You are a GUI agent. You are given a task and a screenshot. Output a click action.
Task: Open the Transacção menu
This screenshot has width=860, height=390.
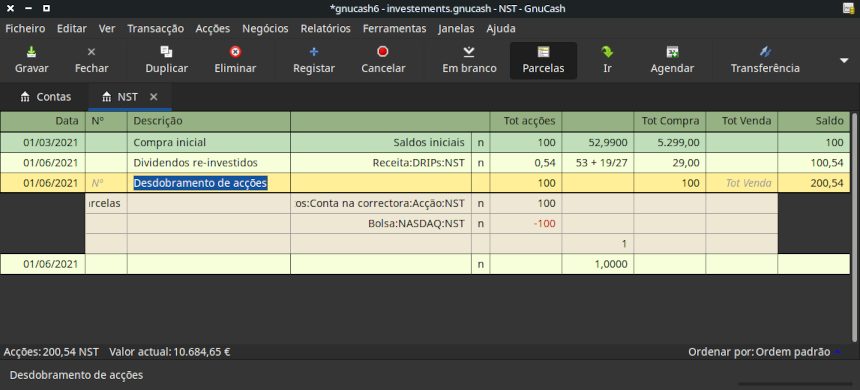[155, 29]
